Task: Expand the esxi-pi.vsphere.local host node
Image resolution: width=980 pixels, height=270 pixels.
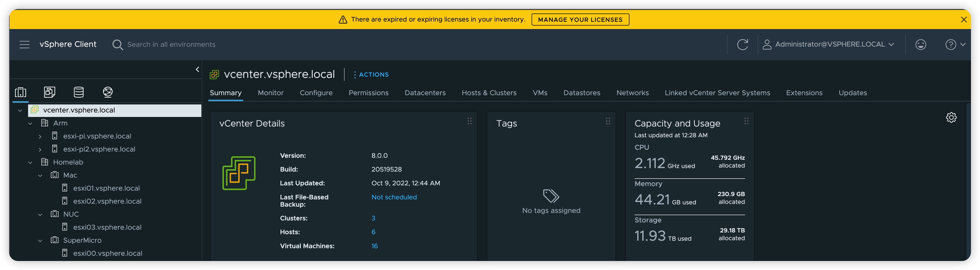Action: pos(40,136)
